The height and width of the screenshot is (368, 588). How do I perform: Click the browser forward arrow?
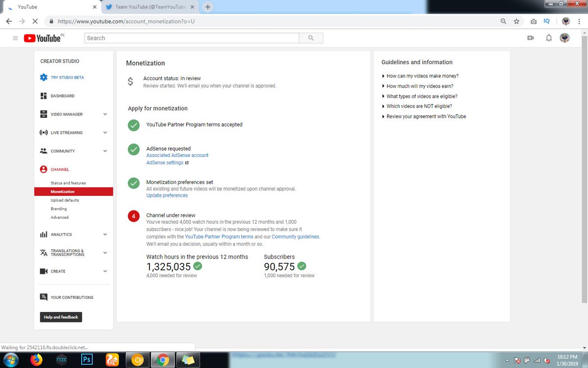22,22
